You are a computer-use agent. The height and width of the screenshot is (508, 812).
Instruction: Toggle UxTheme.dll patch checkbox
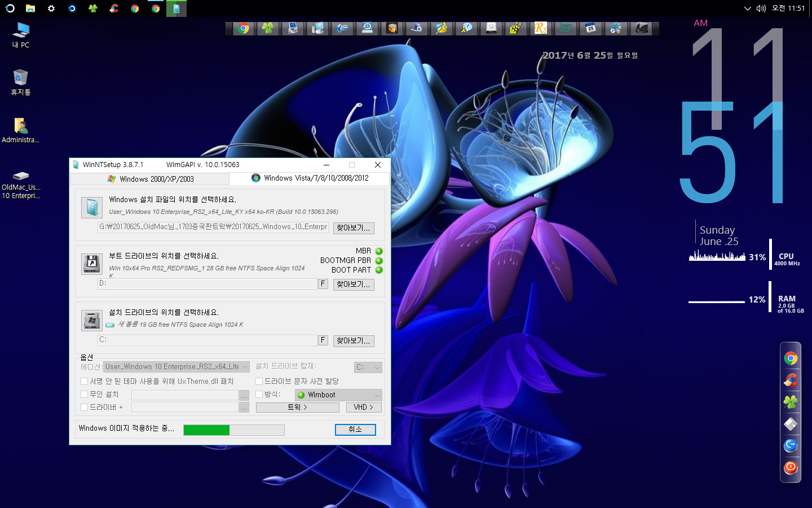coord(84,382)
